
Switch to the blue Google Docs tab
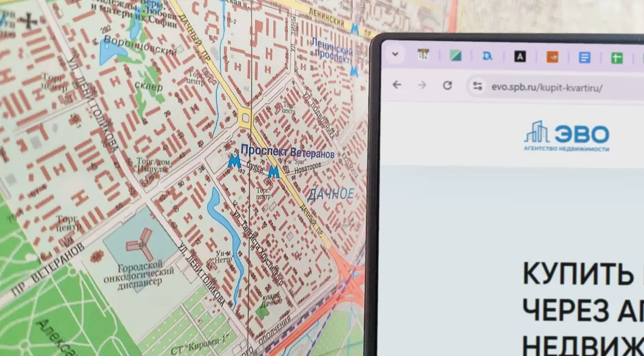584,57
